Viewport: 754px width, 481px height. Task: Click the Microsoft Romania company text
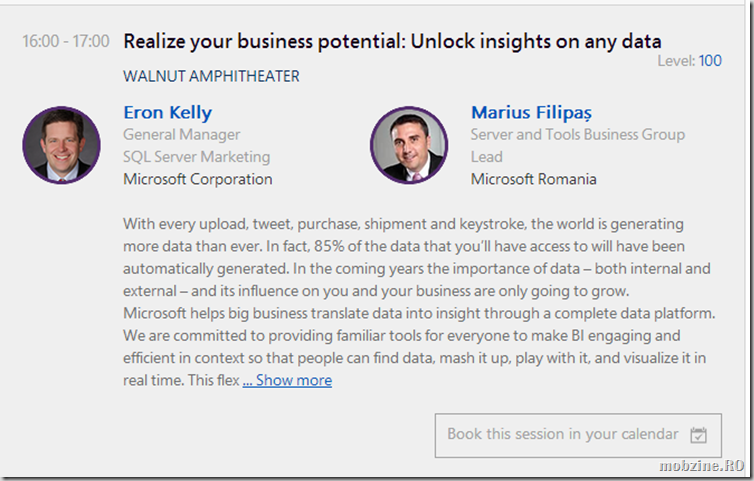tap(533, 179)
